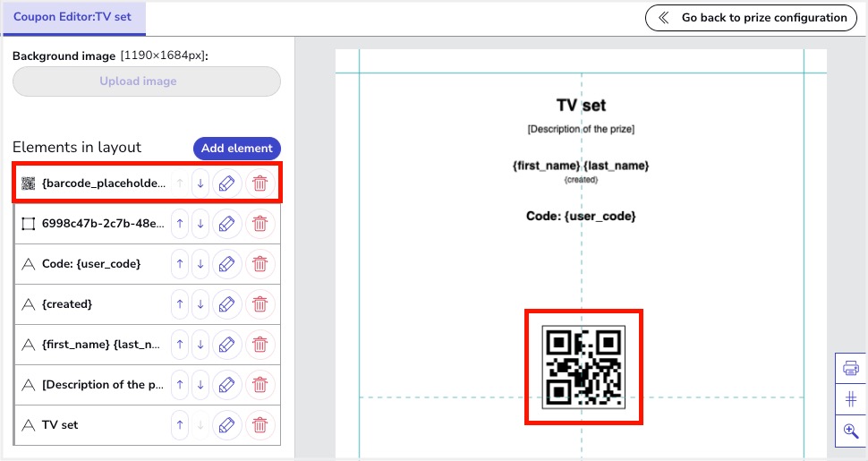Viewport: 868px width, 461px height.
Task: Click the Upload image button
Action: coord(147,81)
